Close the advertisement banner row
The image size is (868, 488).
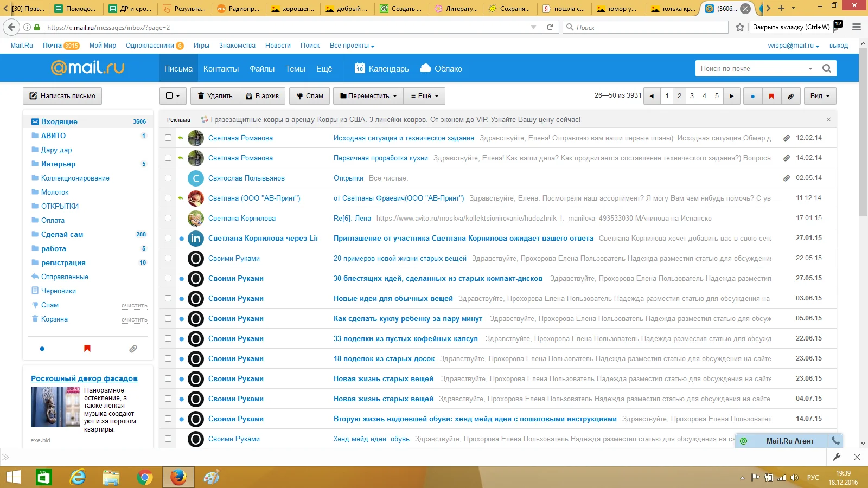click(x=828, y=119)
